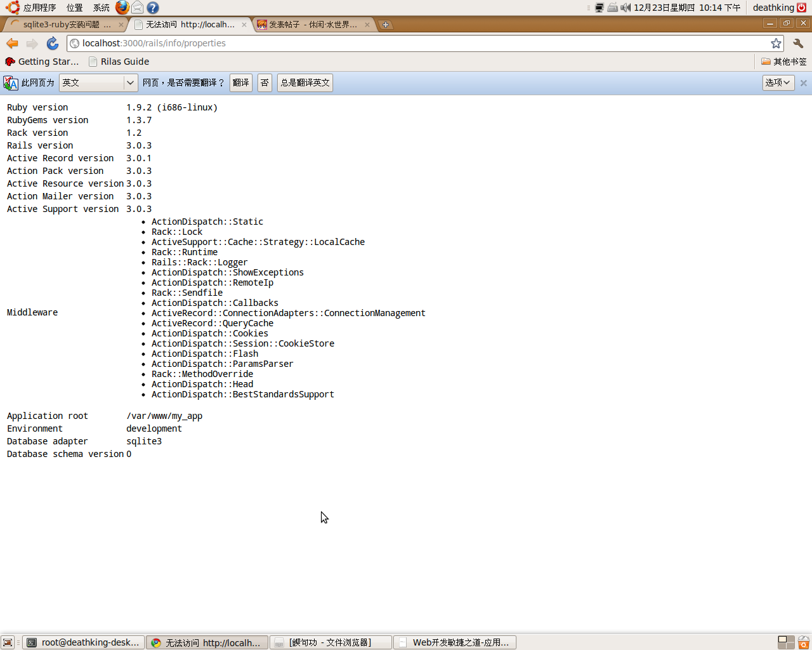Click the site info globe icon
The width and height of the screenshot is (812, 650).
point(75,43)
